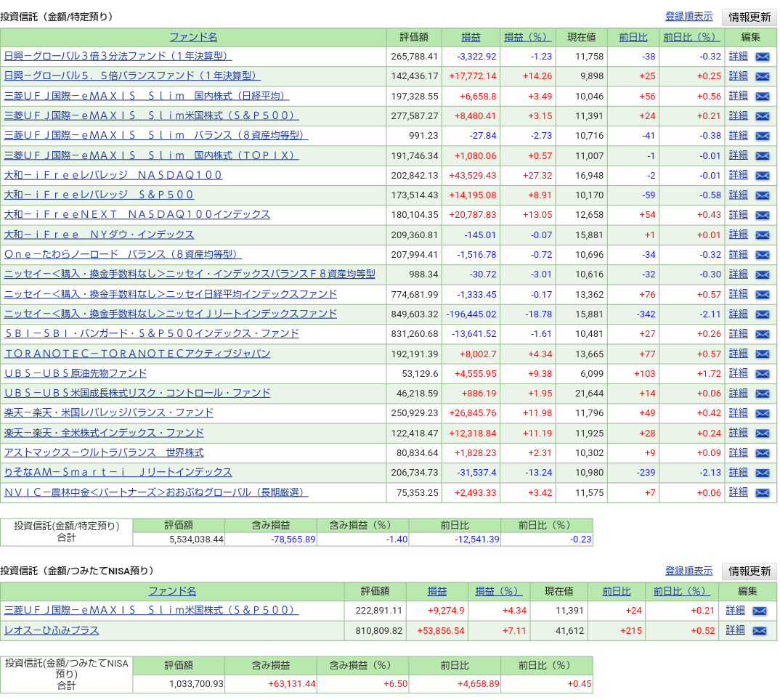Click envelope icon for NISA eMAXIS Slim米国株式 row
Viewport: 780px width, 700px height.
tap(759, 611)
